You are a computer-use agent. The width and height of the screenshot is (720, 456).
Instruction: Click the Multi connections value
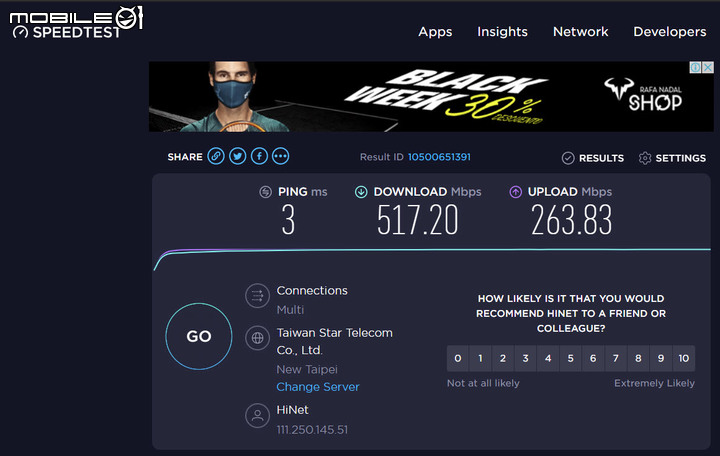click(x=290, y=310)
